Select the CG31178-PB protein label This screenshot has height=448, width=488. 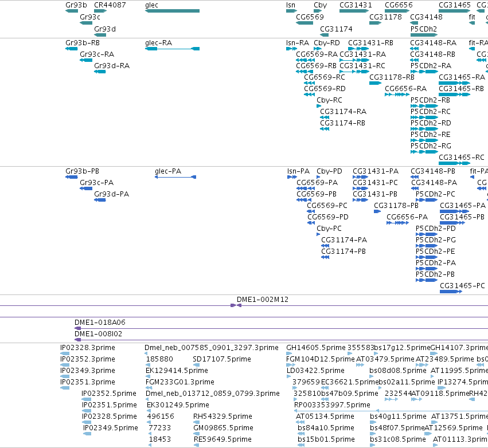(396, 206)
